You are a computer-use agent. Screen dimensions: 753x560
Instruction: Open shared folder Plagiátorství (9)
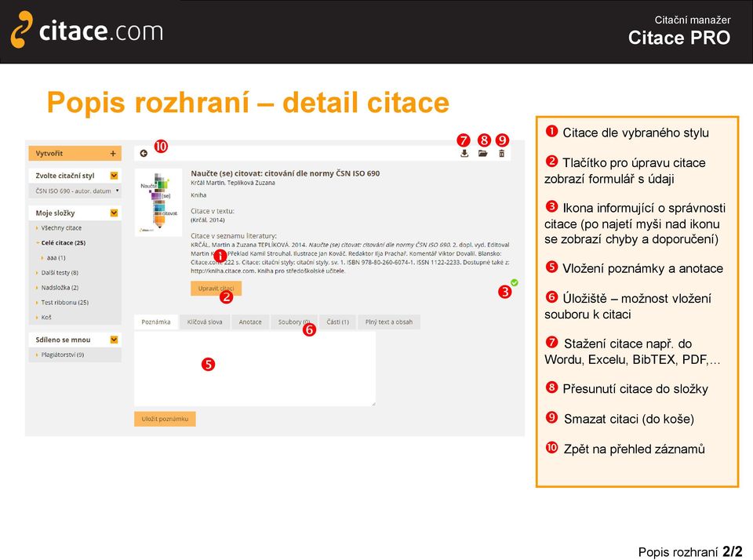point(63,355)
